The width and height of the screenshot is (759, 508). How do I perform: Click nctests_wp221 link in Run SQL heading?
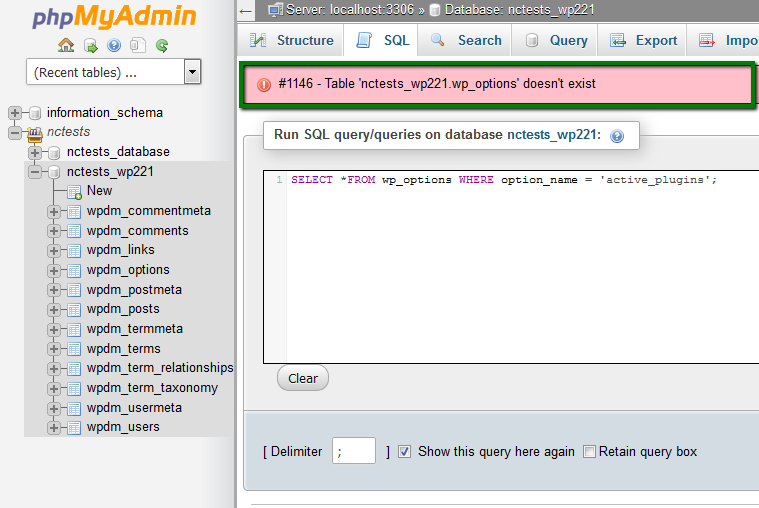[551, 135]
